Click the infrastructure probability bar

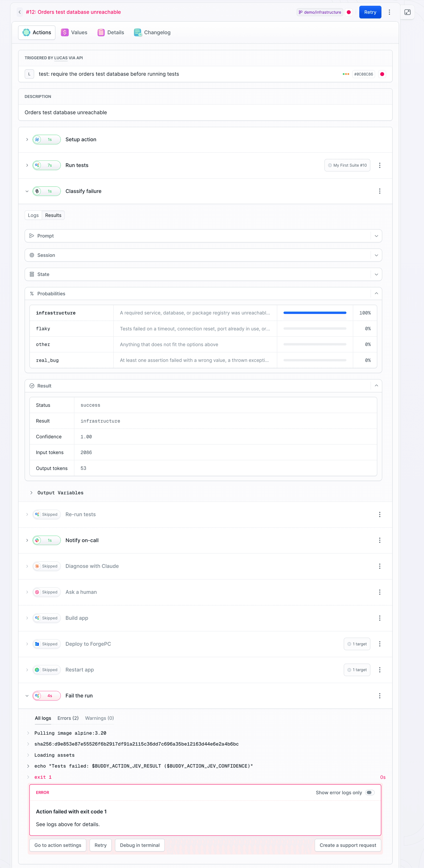pos(315,313)
